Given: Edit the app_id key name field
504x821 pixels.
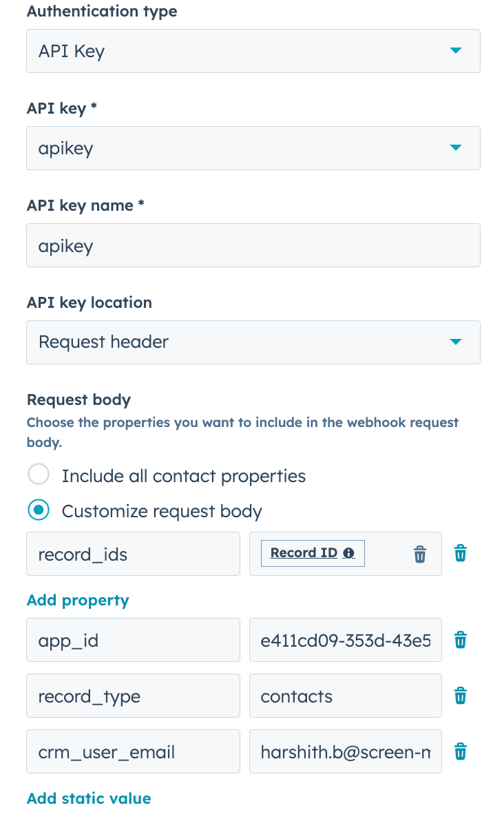Looking at the screenshot, I should (134, 640).
